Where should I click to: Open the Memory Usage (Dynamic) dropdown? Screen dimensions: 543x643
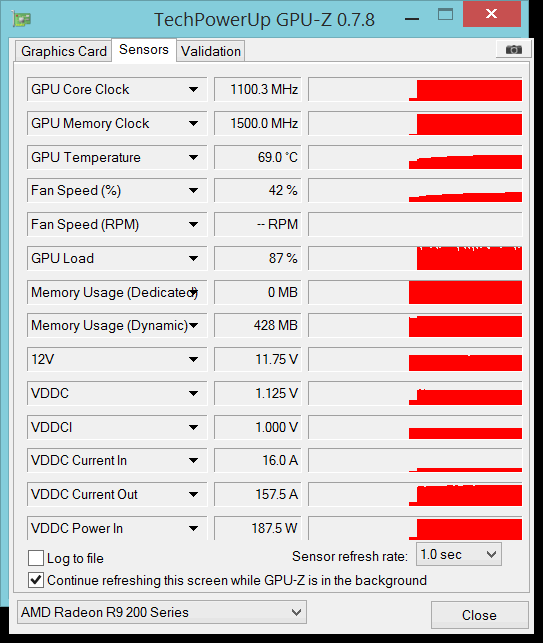coord(194,325)
